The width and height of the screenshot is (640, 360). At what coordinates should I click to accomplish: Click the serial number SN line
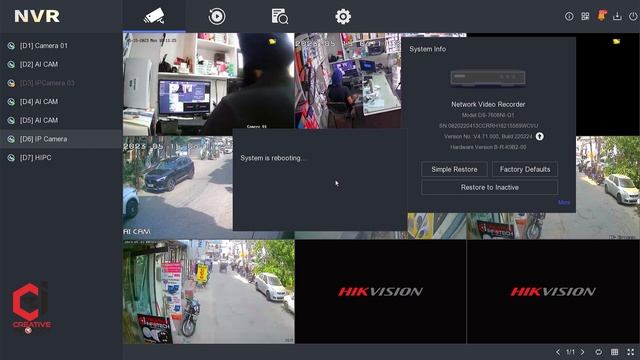(x=488, y=126)
